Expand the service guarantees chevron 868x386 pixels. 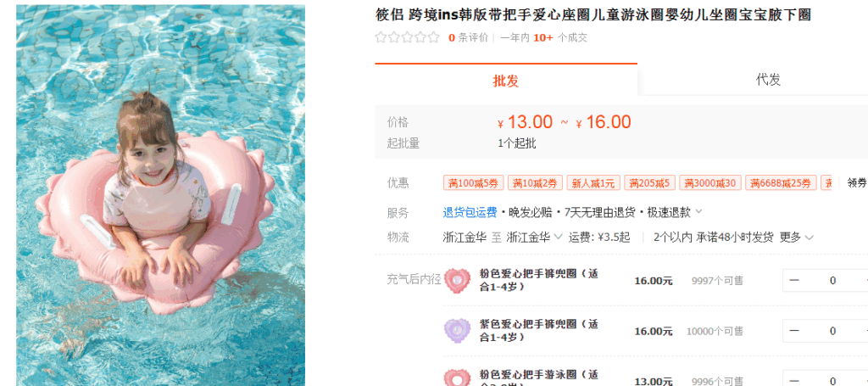pos(698,211)
